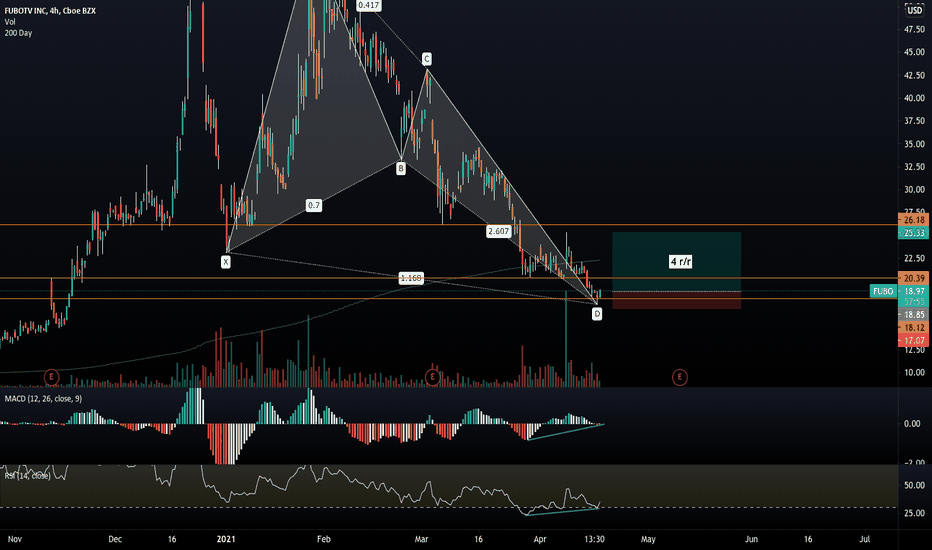Click the 18.97 current price label
This screenshot has height=550, width=932.
pos(914,291)
